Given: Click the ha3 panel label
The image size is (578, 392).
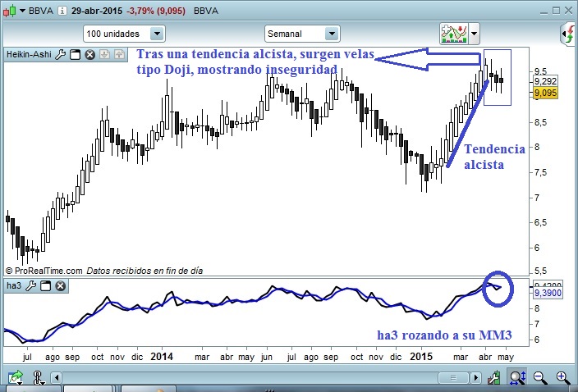Looking at the screenshot, I should (x=14, y=285).
